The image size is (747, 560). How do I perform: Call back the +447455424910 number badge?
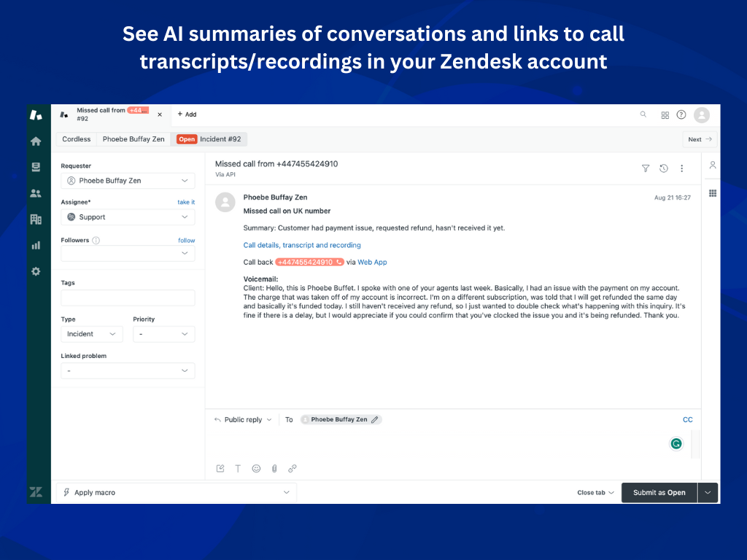coord(309,262)
